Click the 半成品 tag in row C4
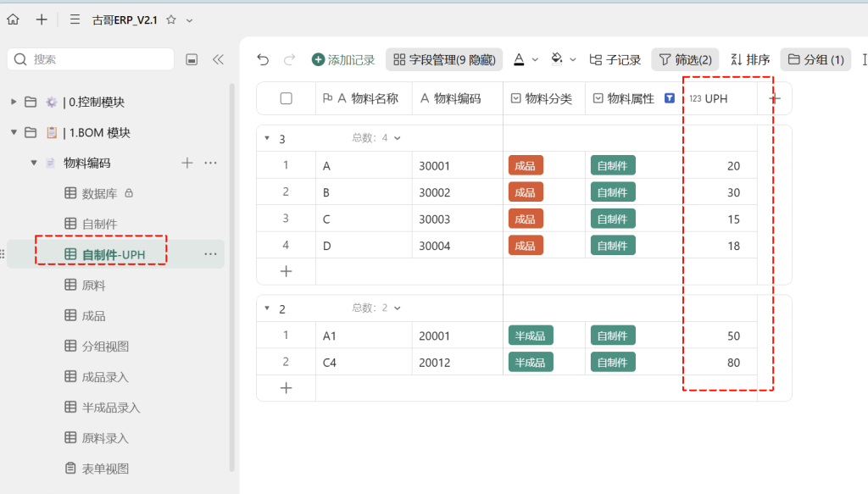This screenshot has height=494, width=868. tap(531, 363)
